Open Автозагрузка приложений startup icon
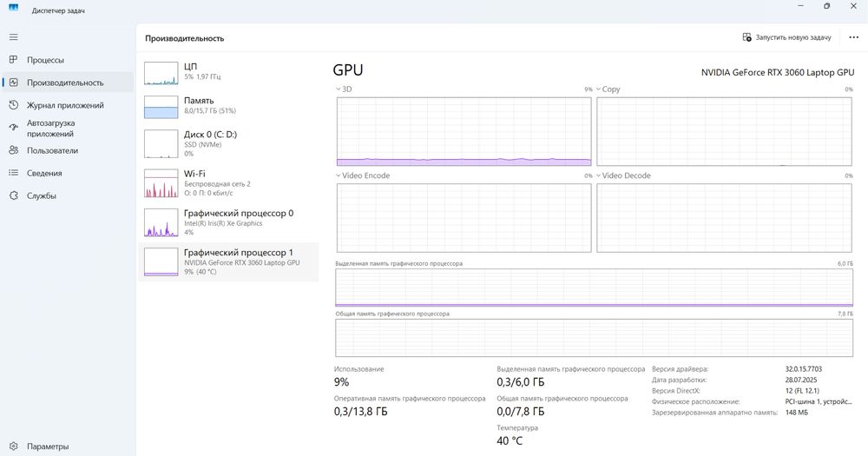 13,128
